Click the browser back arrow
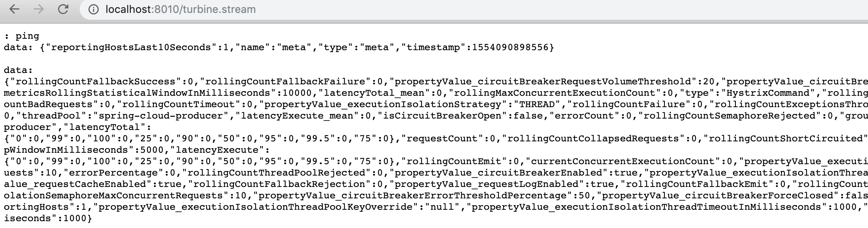868x228 pixels. point(14,9)
